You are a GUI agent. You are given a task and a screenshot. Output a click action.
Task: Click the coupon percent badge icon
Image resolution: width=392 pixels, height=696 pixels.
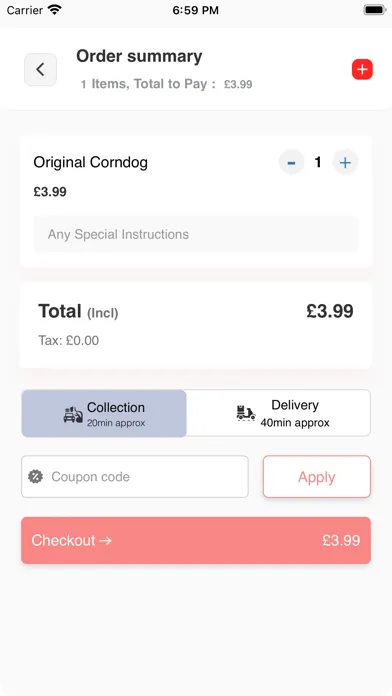[x=36, y=477]
